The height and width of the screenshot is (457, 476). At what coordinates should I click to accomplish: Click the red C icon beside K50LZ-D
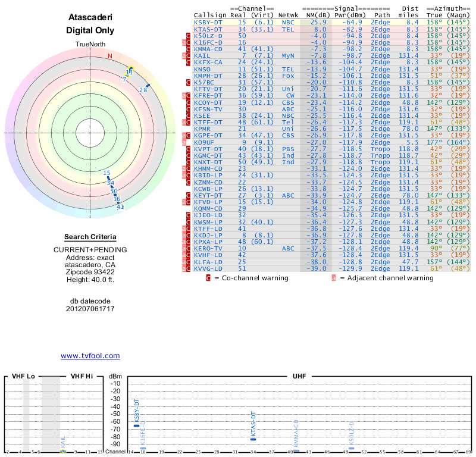coord(188,36)
